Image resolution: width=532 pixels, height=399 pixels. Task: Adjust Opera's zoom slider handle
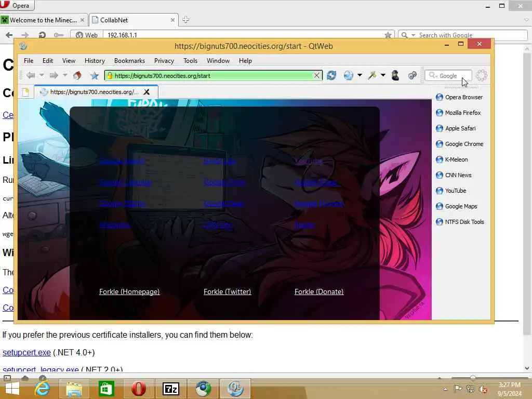tap(473, 377)
